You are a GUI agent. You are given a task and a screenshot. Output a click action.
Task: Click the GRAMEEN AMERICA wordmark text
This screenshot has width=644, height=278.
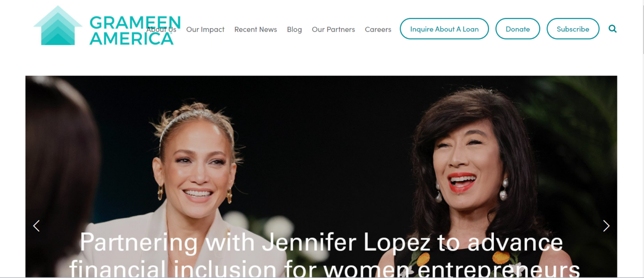(x=135, y=30)
